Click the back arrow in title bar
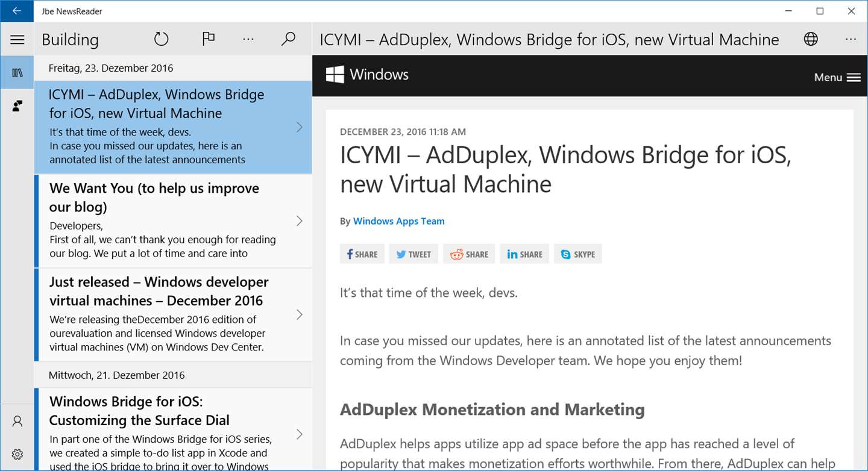This screenshot has width=868, height=471. point(17,11)
